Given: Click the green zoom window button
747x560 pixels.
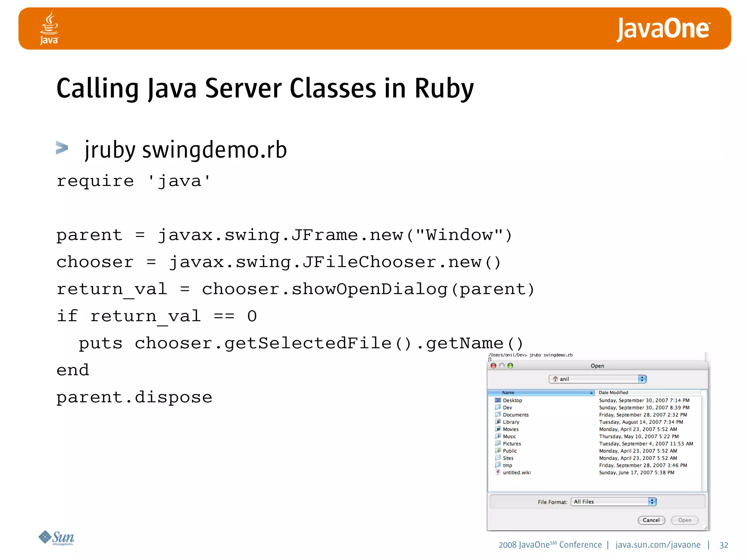Looking at the screenshot, I should 510,366.
